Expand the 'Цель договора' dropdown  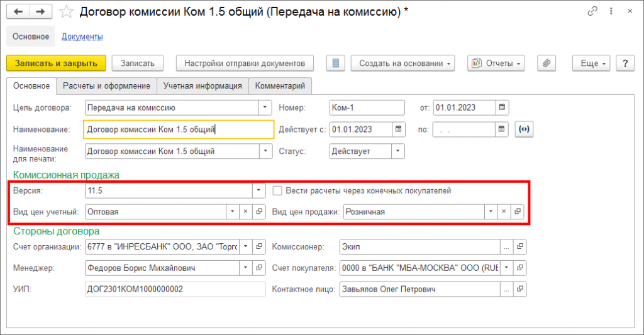[x=265, y=107]
